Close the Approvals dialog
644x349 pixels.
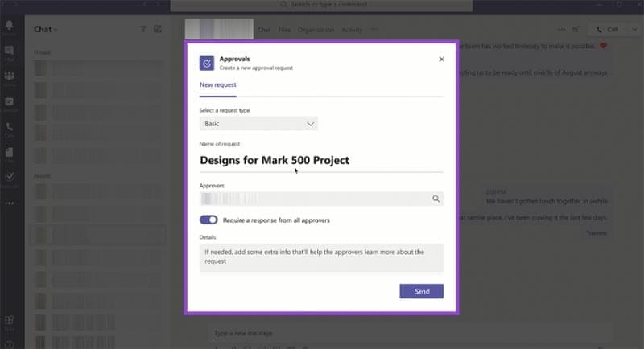(x=441, y=59)
